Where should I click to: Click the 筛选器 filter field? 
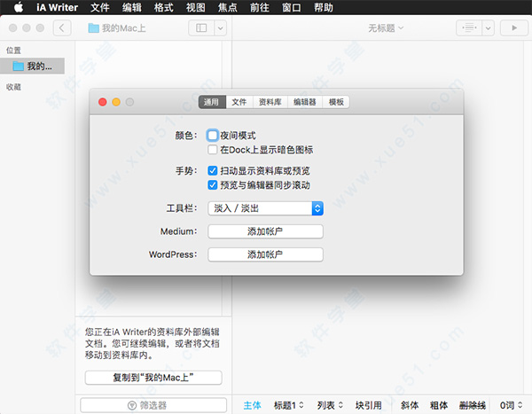pos(153,405)
